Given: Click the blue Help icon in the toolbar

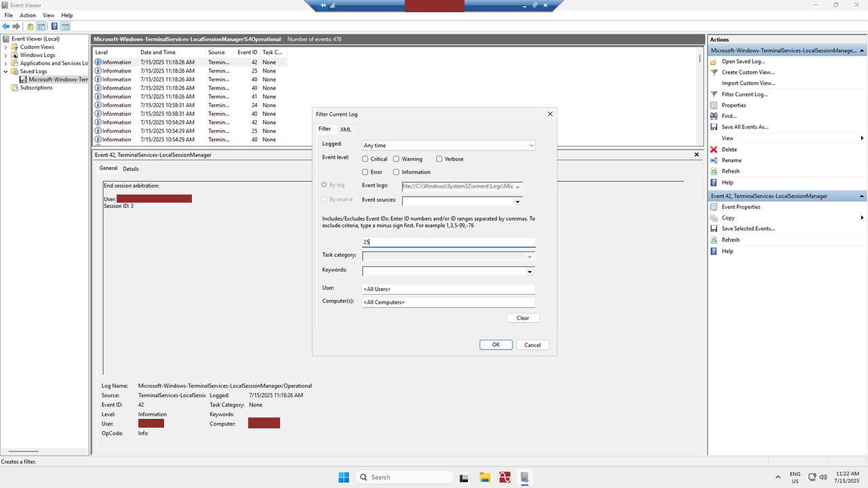Looking at the screenshot, I should (54, 26).
